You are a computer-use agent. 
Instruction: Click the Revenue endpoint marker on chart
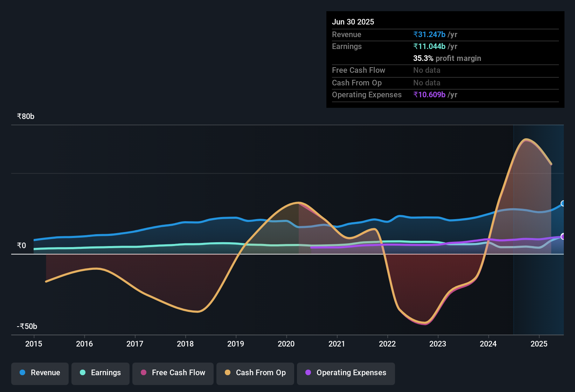tap(563, 203)
